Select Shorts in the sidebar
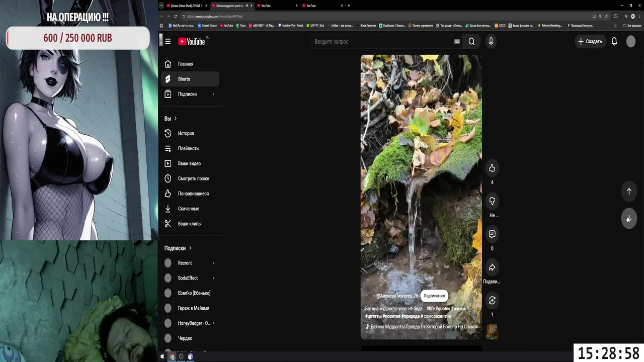This screenshot has width=644, height=362. pos(190,79)
